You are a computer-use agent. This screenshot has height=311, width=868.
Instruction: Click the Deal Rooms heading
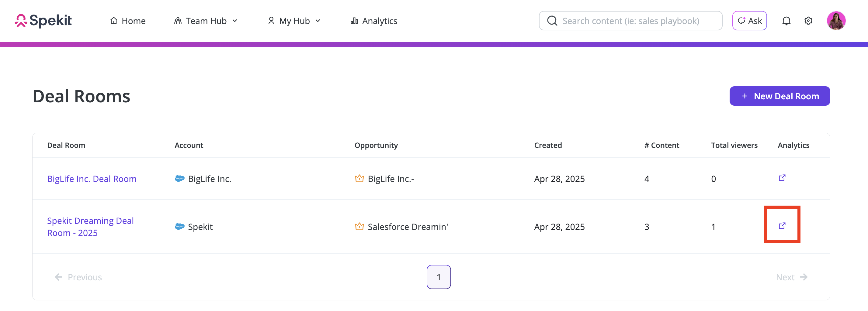pos(81,96)
